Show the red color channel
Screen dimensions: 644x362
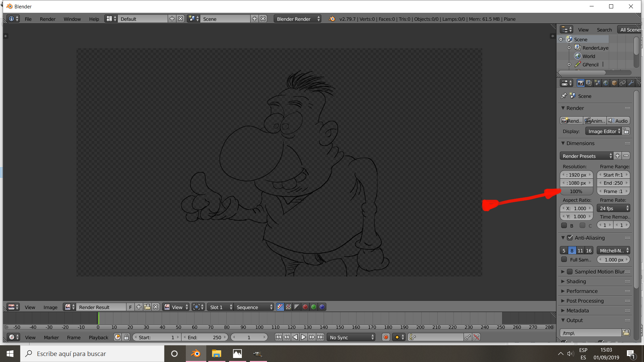pyautogui.click(x=305, y=307)
